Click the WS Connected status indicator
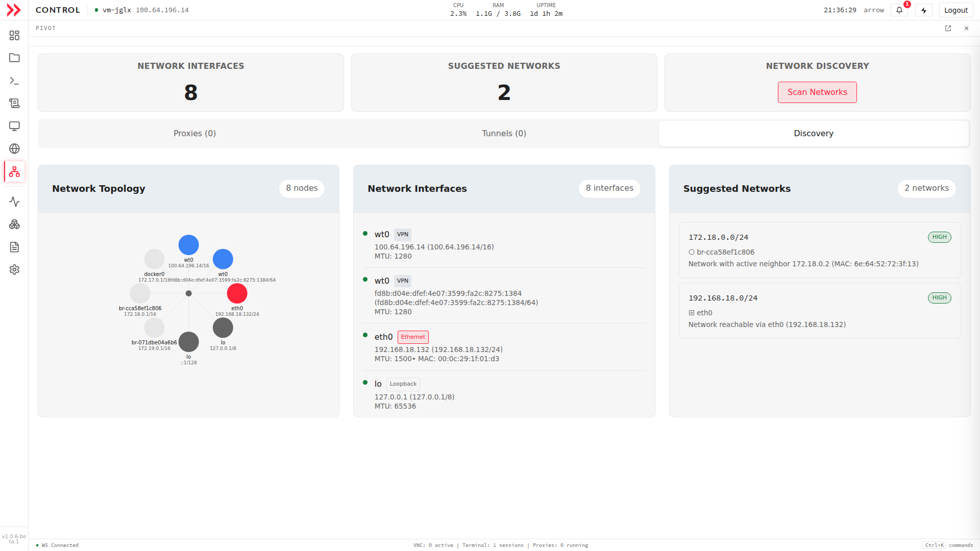This screenshot has height=551, width=980. (57, 545)
